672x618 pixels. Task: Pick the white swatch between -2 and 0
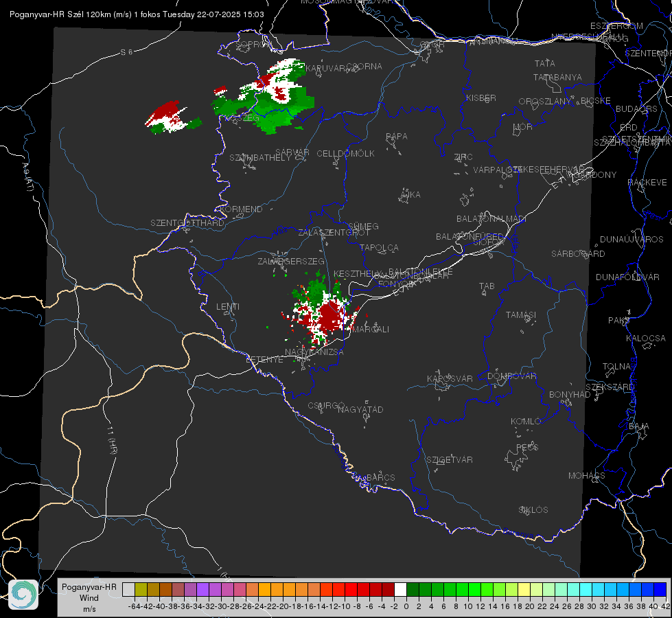(x=400, y=590)
